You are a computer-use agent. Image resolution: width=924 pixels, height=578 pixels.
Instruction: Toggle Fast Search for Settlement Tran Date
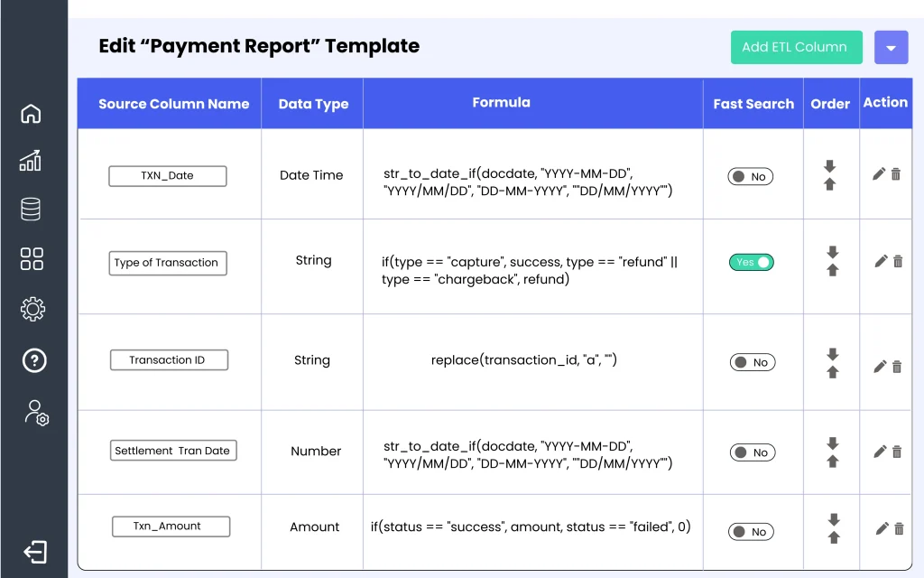coord(753,452)
